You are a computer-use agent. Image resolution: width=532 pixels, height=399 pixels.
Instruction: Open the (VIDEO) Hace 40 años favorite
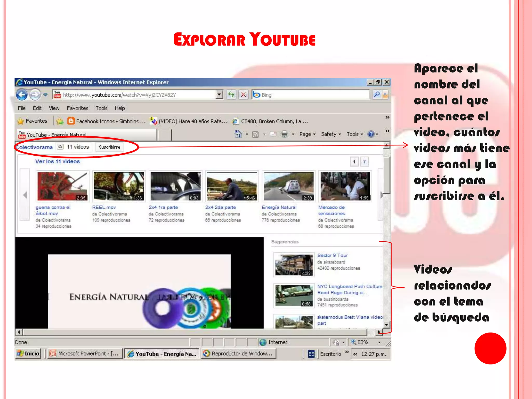pos(188,121)
